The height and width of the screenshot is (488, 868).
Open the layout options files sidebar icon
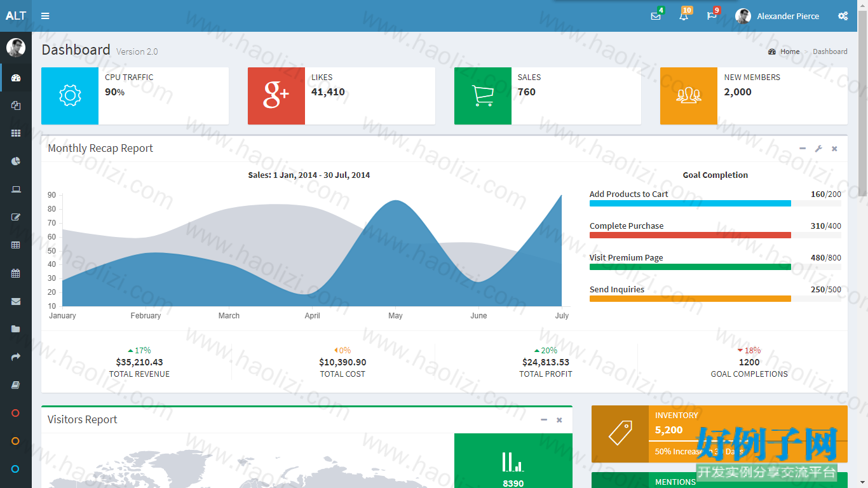(x=16, y=105)
